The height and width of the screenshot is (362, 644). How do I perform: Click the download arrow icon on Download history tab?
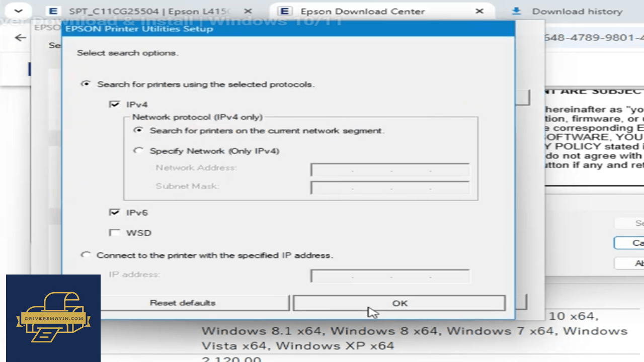[x=516, y=11]
